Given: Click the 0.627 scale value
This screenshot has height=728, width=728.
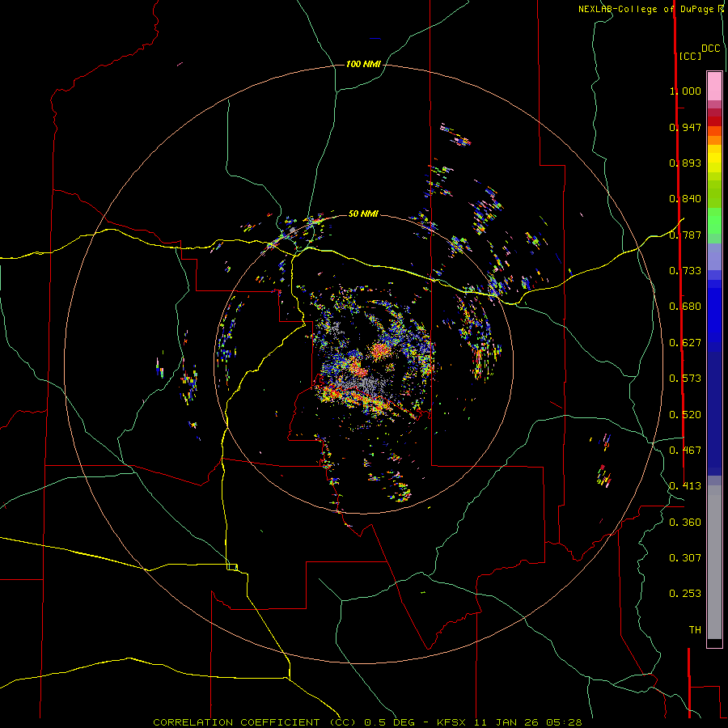Looking at the screenshot, I should [685, 343].
